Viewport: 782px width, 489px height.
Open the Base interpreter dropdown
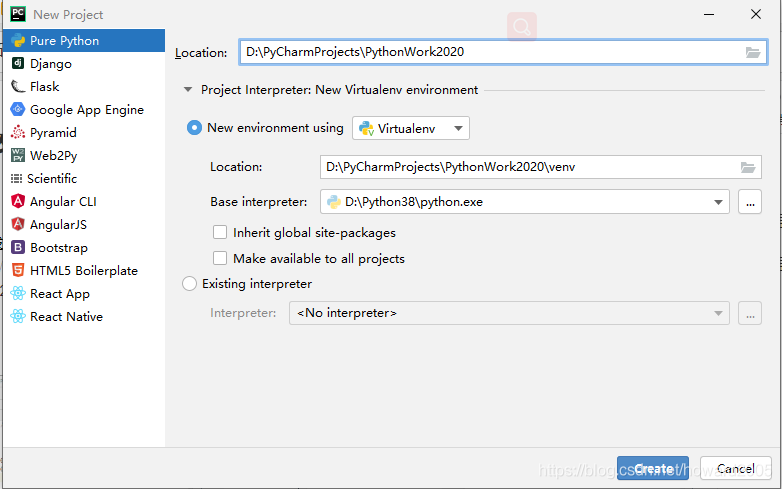(525, 202)
